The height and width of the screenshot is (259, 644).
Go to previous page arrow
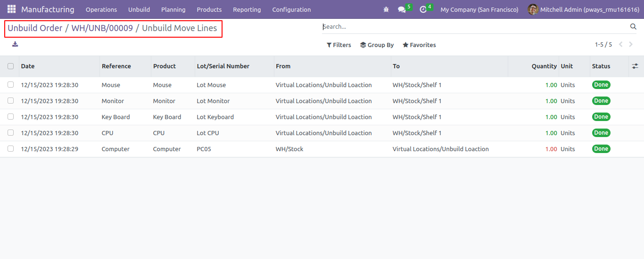(x=620, y=45)
